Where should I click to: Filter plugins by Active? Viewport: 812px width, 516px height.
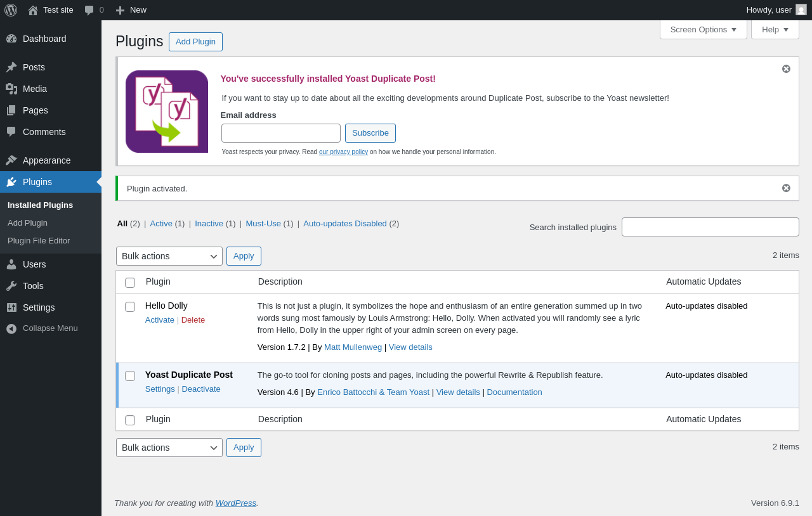[161, 223]
